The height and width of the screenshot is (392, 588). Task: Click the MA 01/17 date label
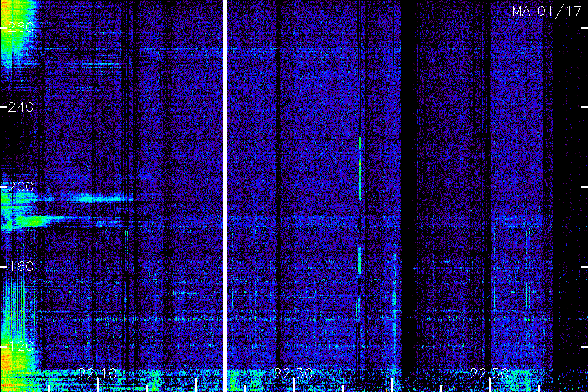(546, 11)
